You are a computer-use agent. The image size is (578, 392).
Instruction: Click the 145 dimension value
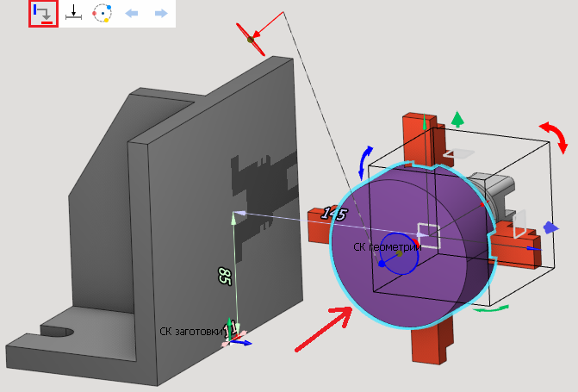(x=333, y=214)
